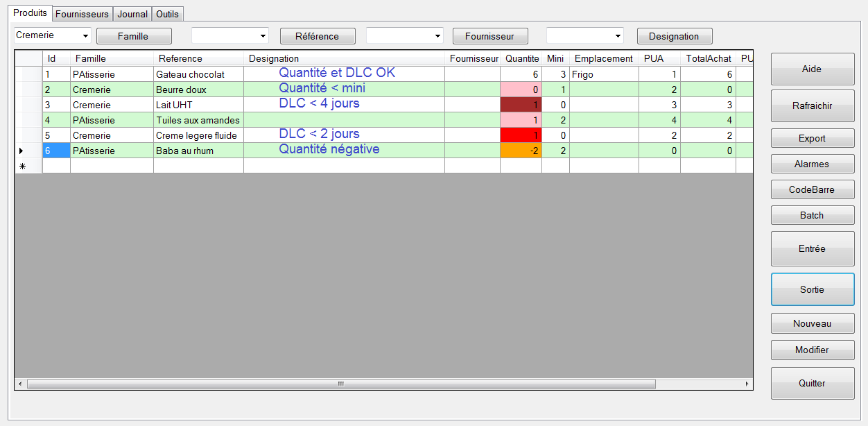
Task: Select the Tuiles aux amandes cell
Action: coord(198,120)
